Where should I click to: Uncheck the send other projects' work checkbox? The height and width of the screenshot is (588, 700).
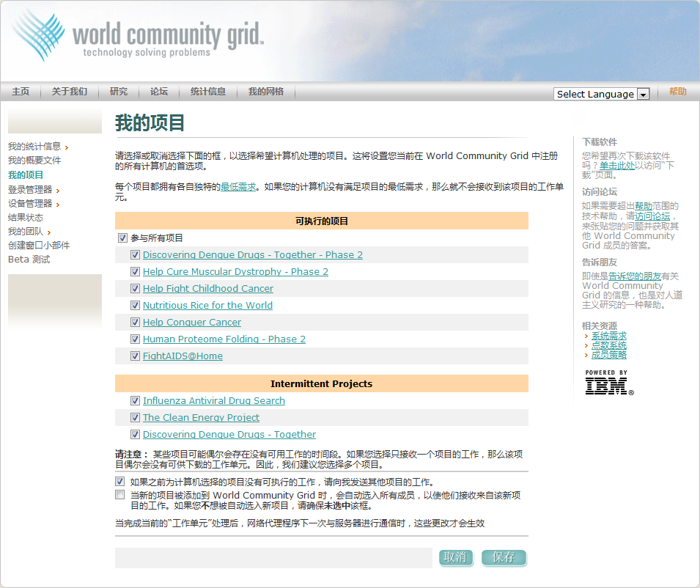click(x=119, y=481)
